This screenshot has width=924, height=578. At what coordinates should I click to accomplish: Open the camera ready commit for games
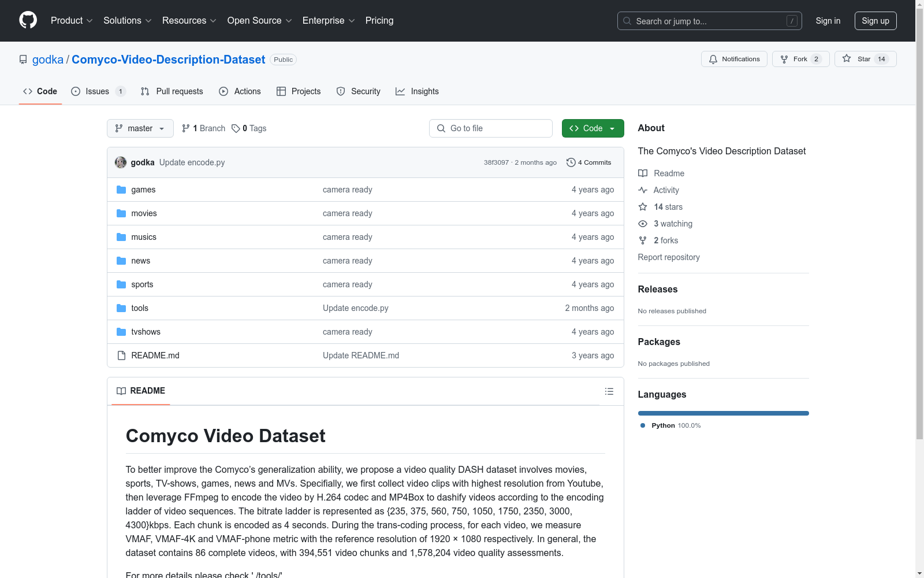[x=348, y=190]
